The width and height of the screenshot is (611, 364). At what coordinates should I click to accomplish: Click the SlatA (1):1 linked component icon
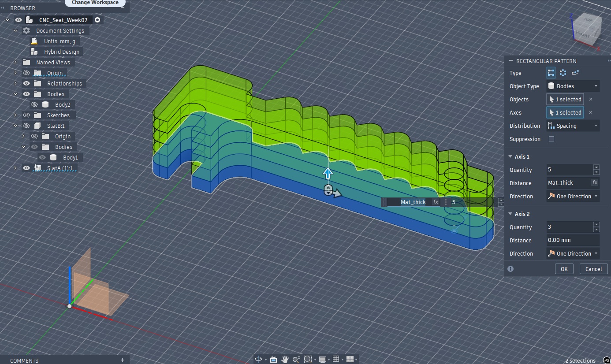[38, 167]
